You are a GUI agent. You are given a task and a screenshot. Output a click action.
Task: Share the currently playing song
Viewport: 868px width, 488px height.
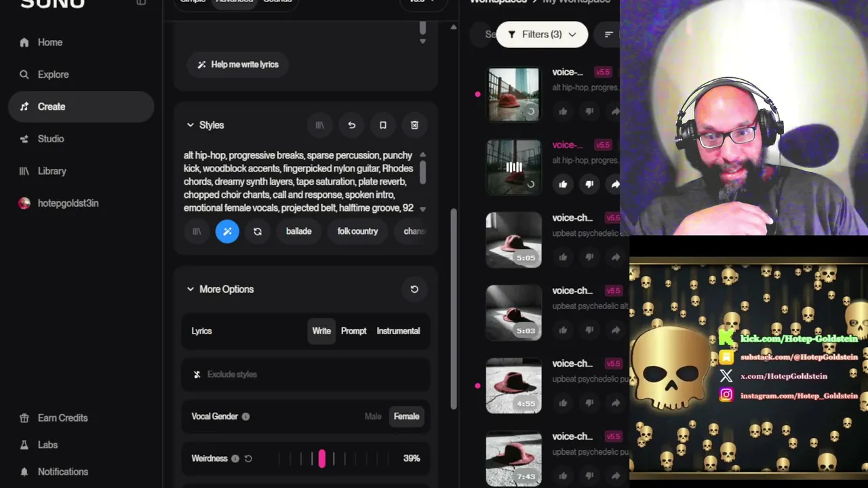[x=615, y=184]
